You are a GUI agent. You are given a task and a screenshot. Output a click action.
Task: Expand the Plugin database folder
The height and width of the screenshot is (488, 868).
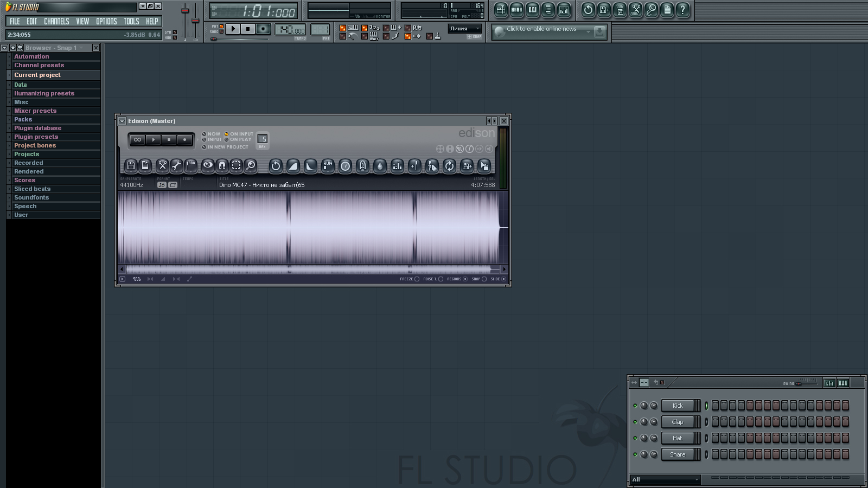coord(53,128)
